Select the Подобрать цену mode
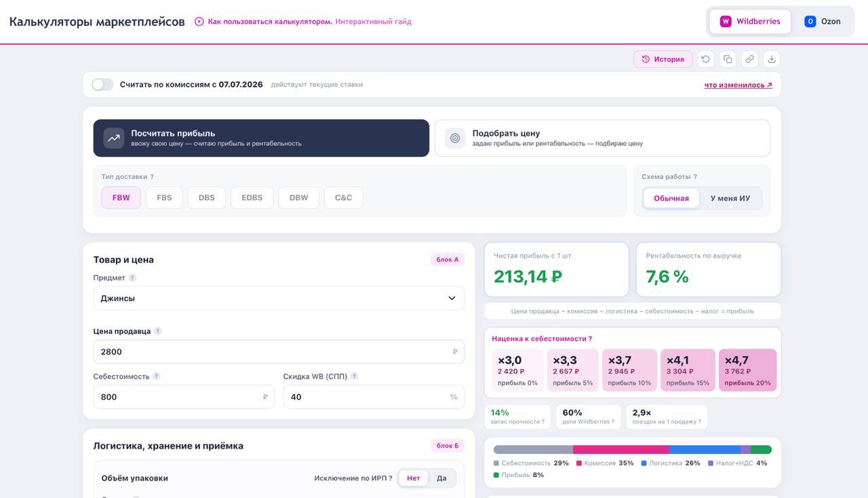 pos(602,138)
